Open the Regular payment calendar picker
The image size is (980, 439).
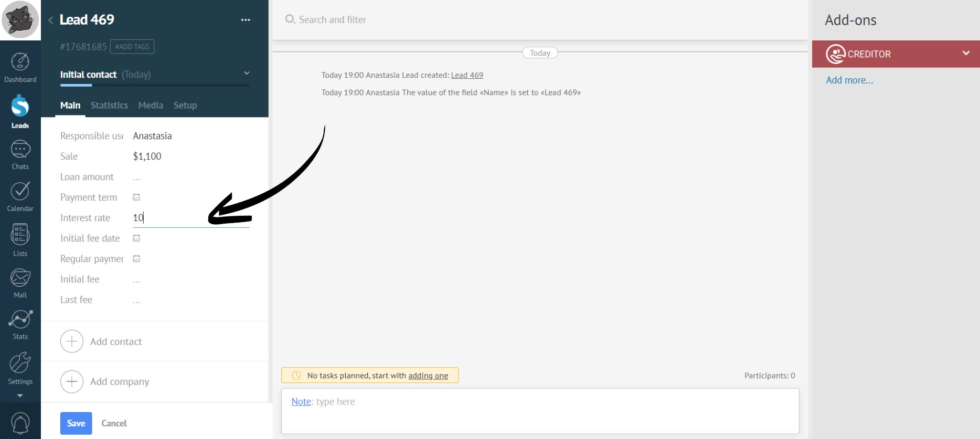[x=136, y=259]
